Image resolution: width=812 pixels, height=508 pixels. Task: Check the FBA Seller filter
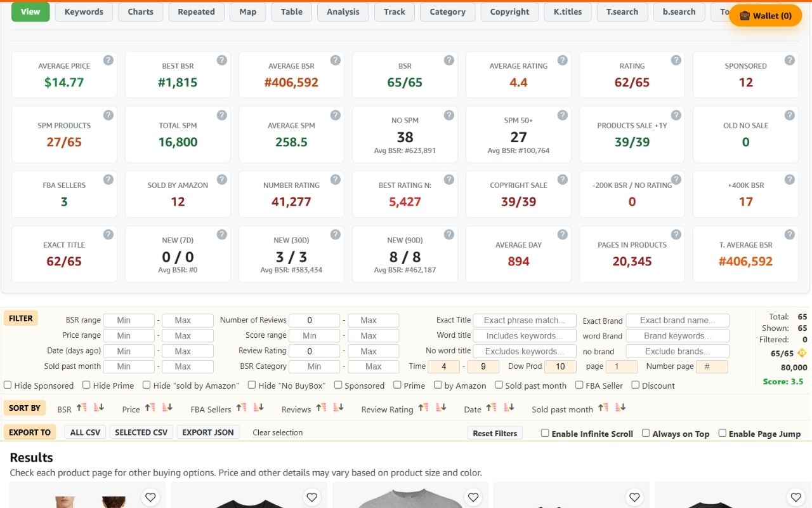click(579, 385)
